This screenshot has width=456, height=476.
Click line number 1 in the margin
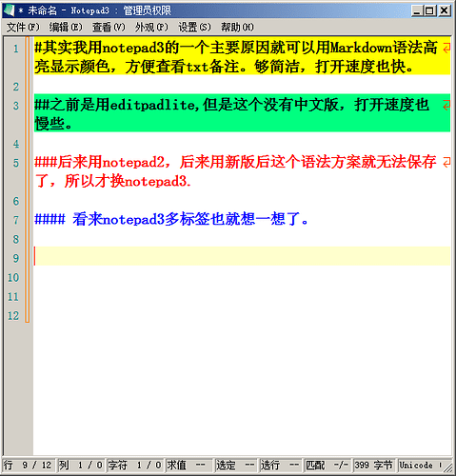(16, 49)
